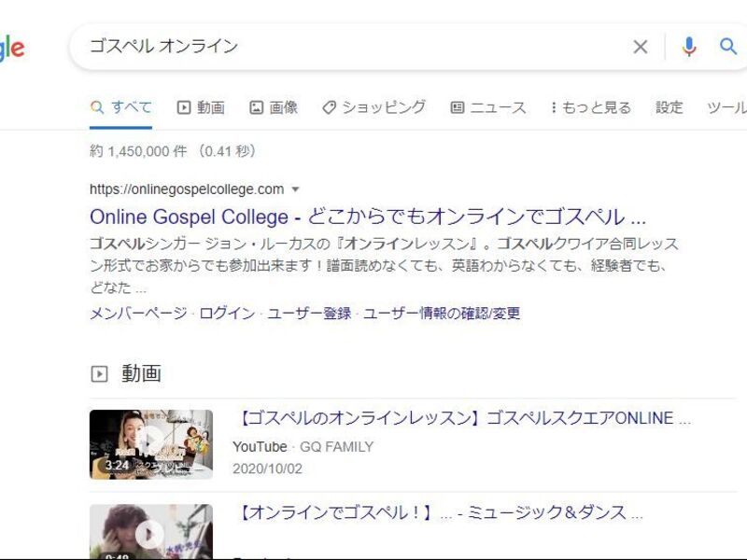Open the 設定 settings menu
Screen dimensions: 747x560
(x=669, y=107)
